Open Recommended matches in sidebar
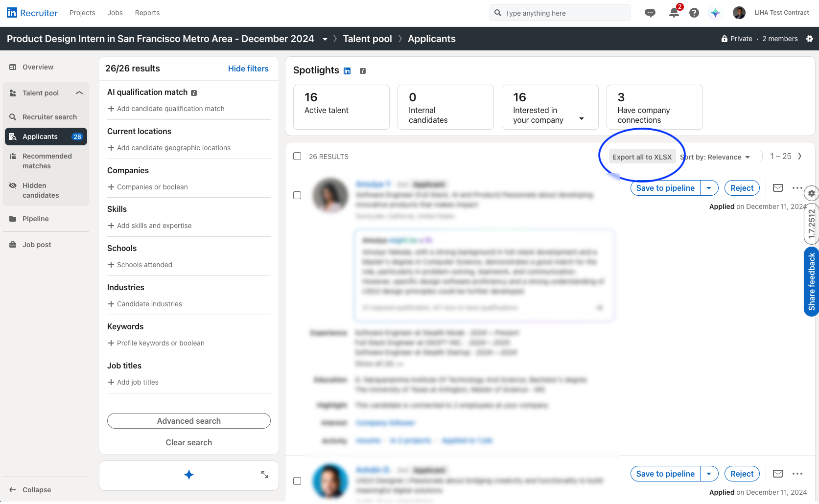 46,161
